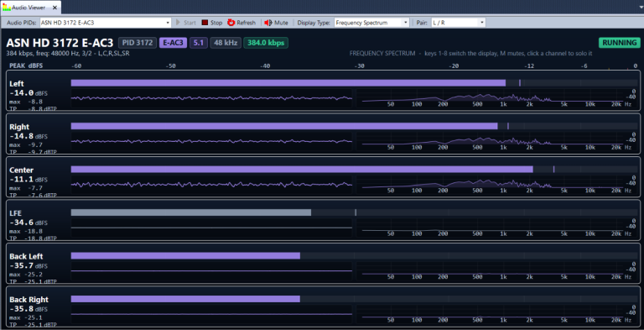Click the 384.0 kbps bitrate badge
The image size is (644, 330).
coord(266,43)
